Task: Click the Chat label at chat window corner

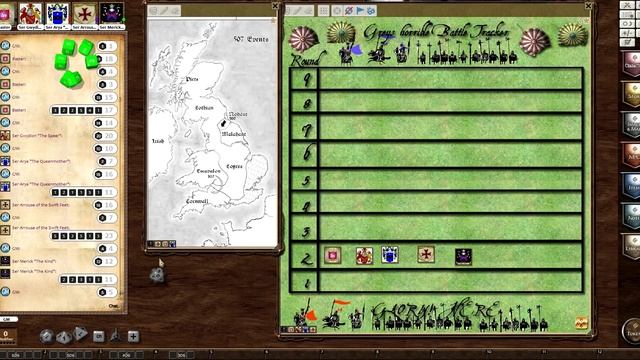Action: (113, 306)
